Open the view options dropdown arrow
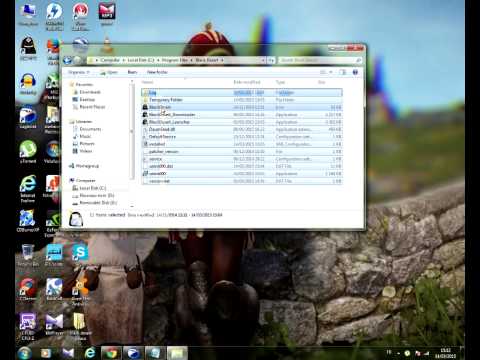Image resolution: width=480 pixels, height=360 pixels. point(331,72)
